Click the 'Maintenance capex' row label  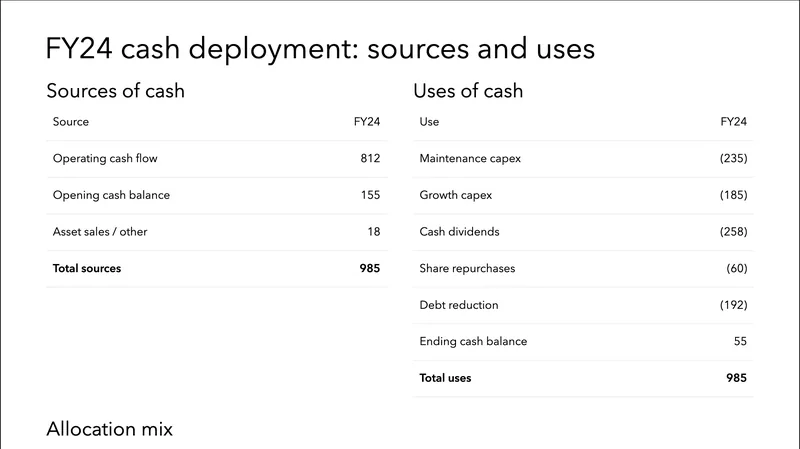click(470, 158)
